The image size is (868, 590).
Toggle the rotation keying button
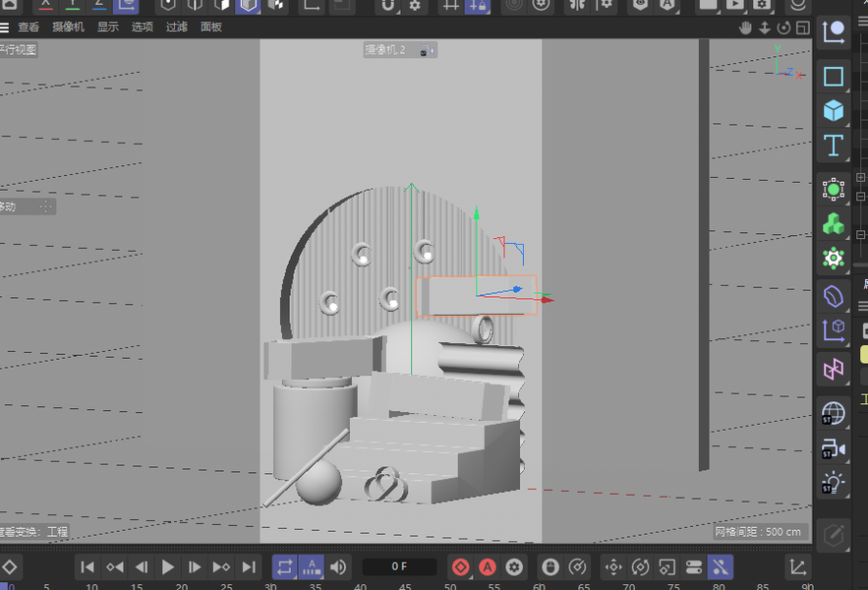640,567
